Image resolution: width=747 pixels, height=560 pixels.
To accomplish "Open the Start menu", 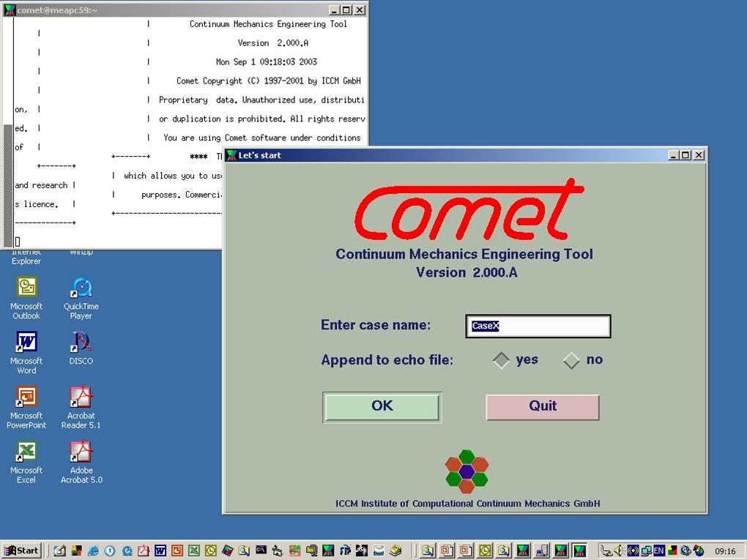I will [22, 551].
